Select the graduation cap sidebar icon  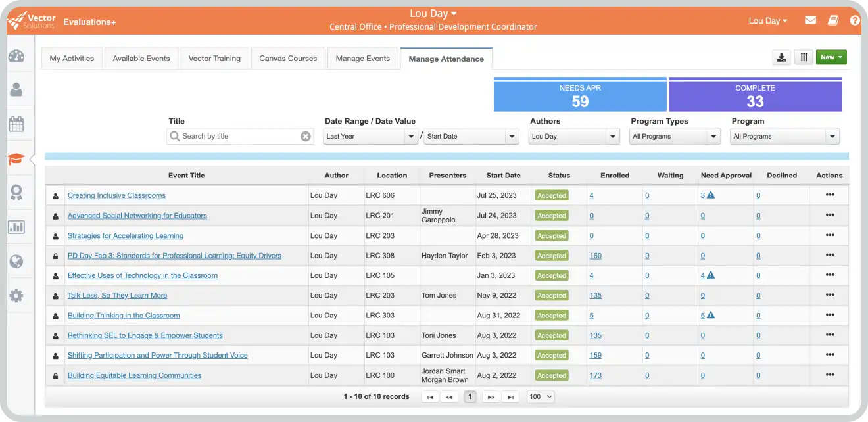pyautogui.click(x=16, y=158)
